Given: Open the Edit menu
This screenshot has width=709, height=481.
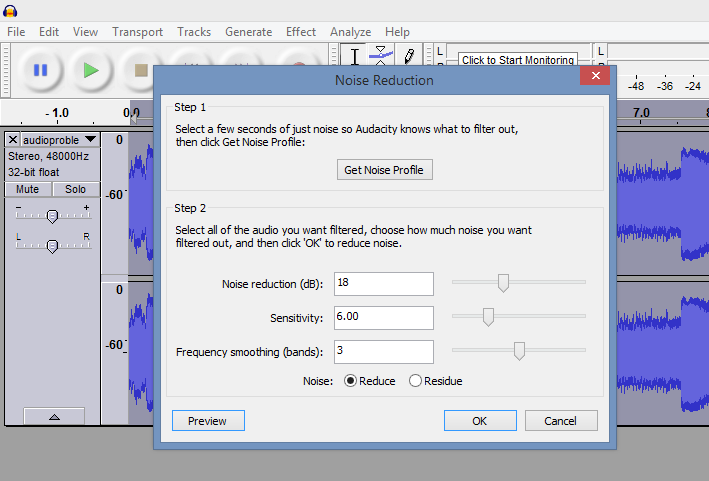Looking at the screenshot, I should pos(49,32).
